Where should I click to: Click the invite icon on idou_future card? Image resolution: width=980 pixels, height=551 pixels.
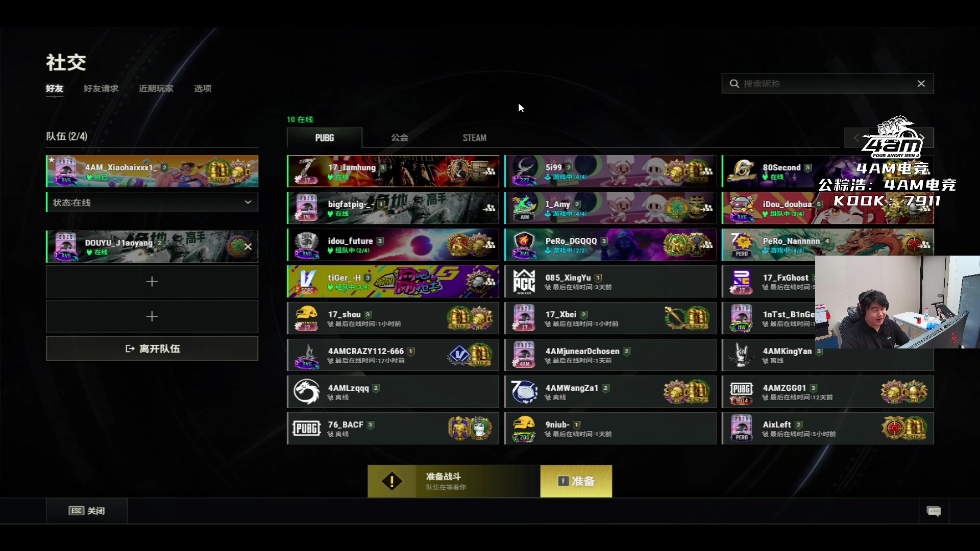click(x=490, y=245)
